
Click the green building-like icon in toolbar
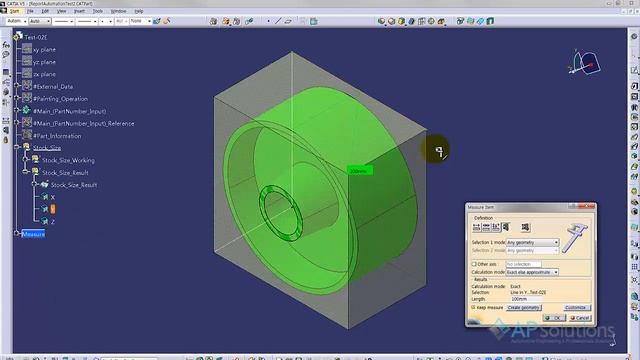tap(490, 21)
